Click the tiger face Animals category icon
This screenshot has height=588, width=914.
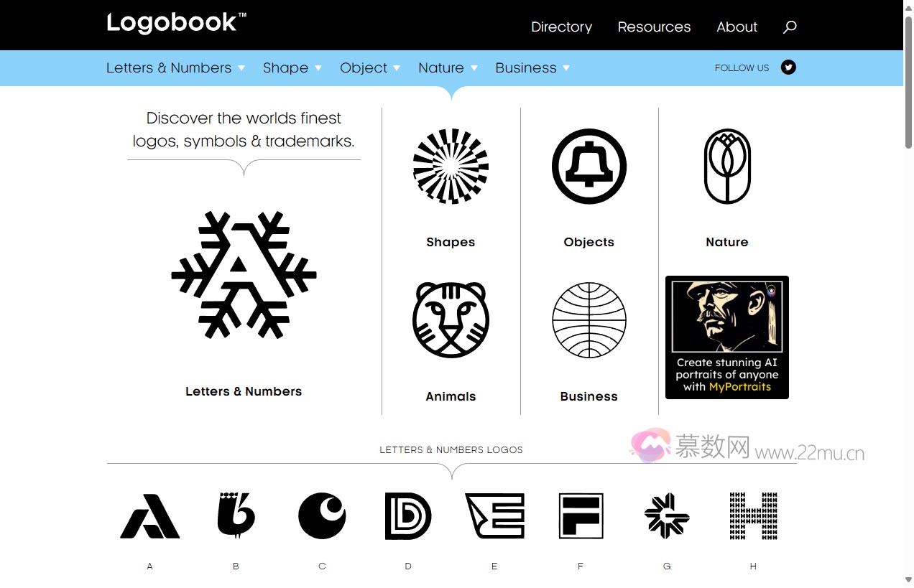pos(451,320)
